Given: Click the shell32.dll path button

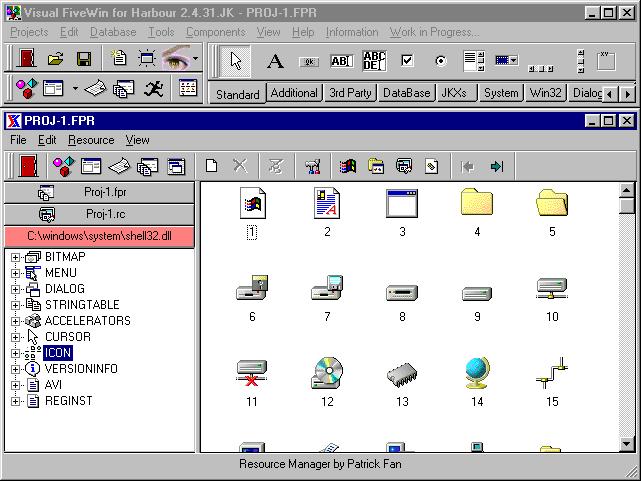Looking at the screenshot, I should [x=99, y=235].
